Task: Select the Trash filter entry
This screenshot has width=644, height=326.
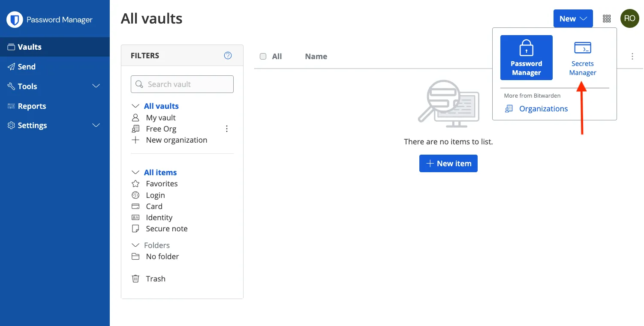Action: (x=156, y=278)
